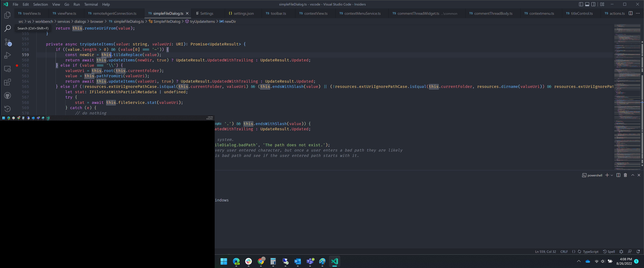The height and width of the screenshot is (268, 644).
Task: Show hidden system tray icons chevron
Action: point(578,261)
